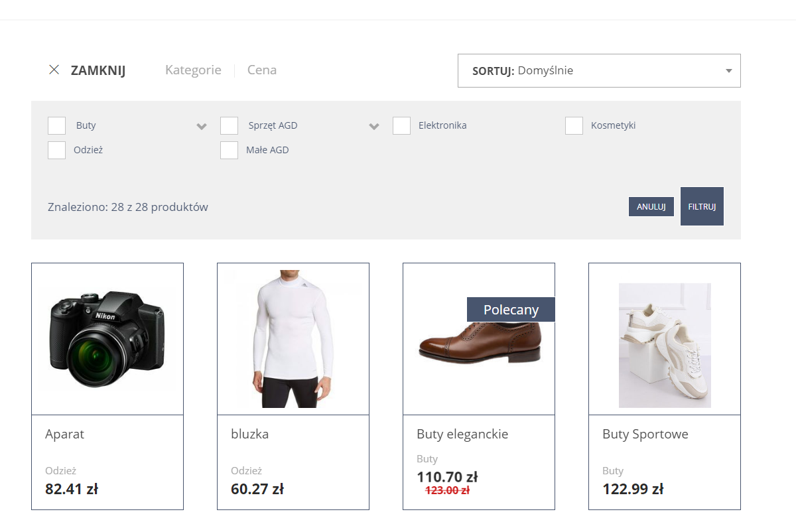
Task: Tick the Buty category checkbox
Action: [x=57, y=125]
